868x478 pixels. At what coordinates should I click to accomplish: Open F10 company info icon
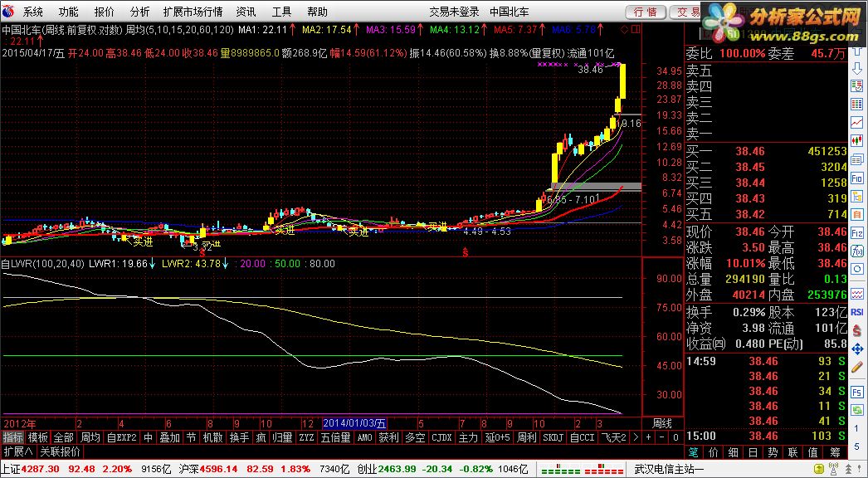pyautogui.click(x=857, y=178)
